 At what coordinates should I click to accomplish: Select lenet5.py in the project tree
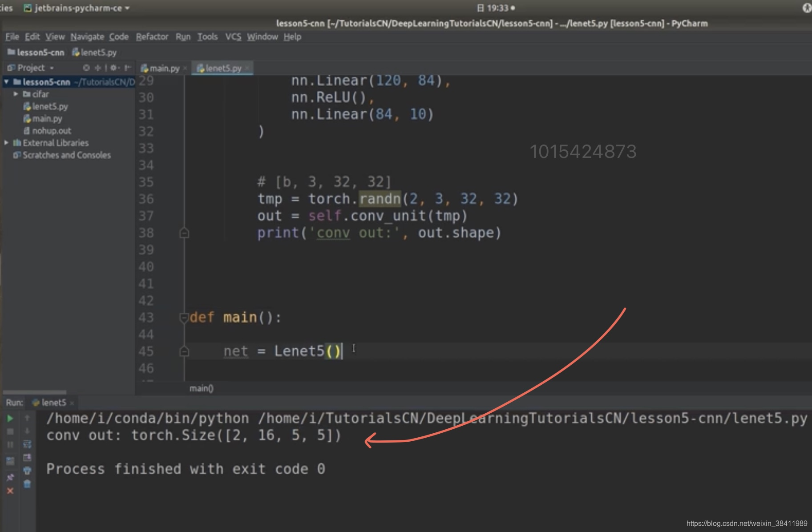(x=45, y=106)
